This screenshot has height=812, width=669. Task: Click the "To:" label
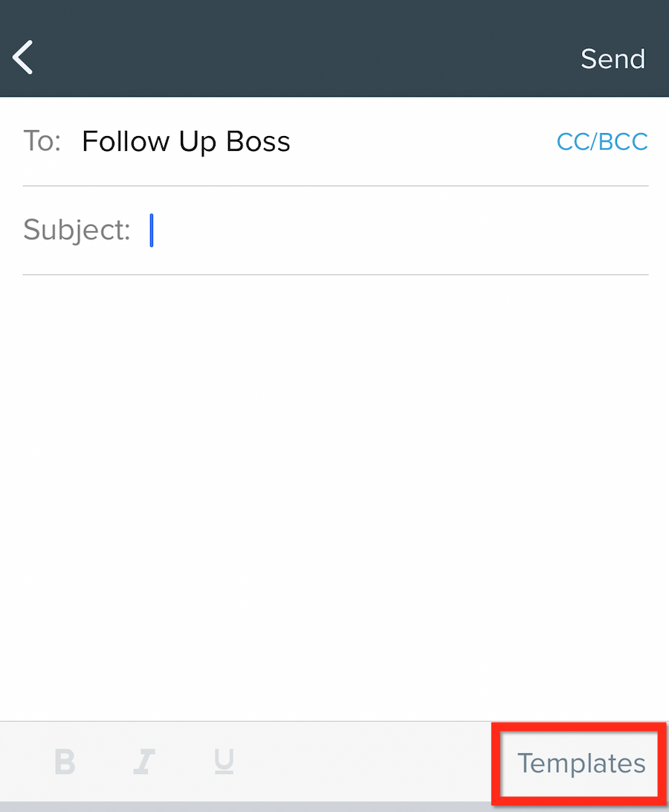click(42, 141)
